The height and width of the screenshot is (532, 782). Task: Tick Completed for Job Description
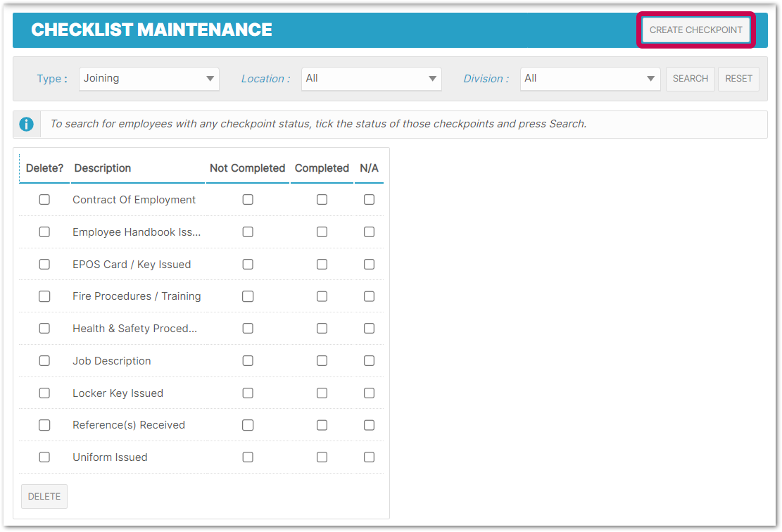[x=322, y=360]
